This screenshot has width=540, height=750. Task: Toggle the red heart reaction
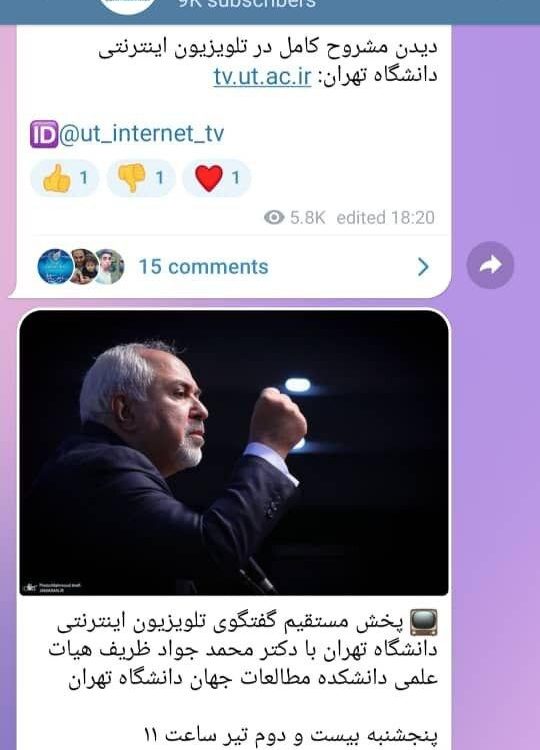tap(216, 178)
